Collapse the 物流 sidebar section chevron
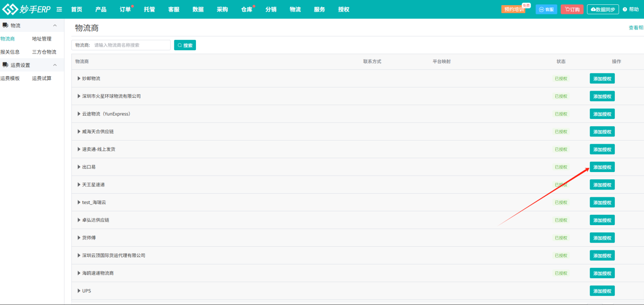The image size is (644, 305). click(55, 25)
